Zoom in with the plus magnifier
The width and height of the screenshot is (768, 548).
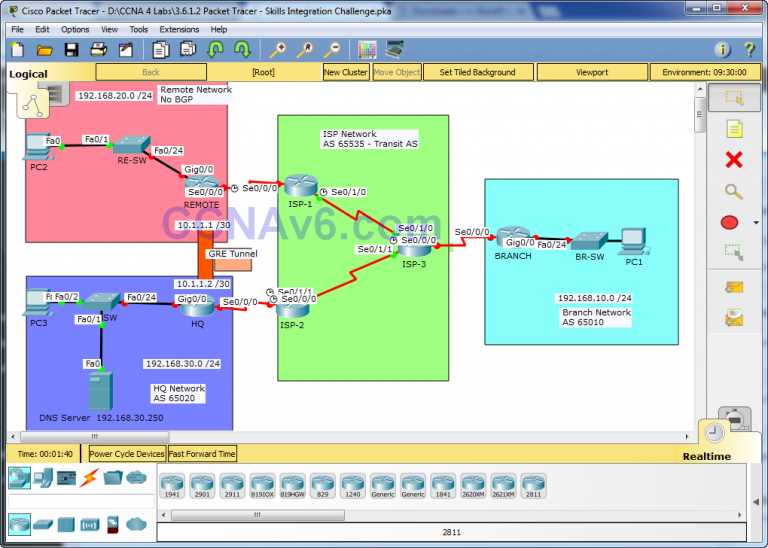[278, 49]
